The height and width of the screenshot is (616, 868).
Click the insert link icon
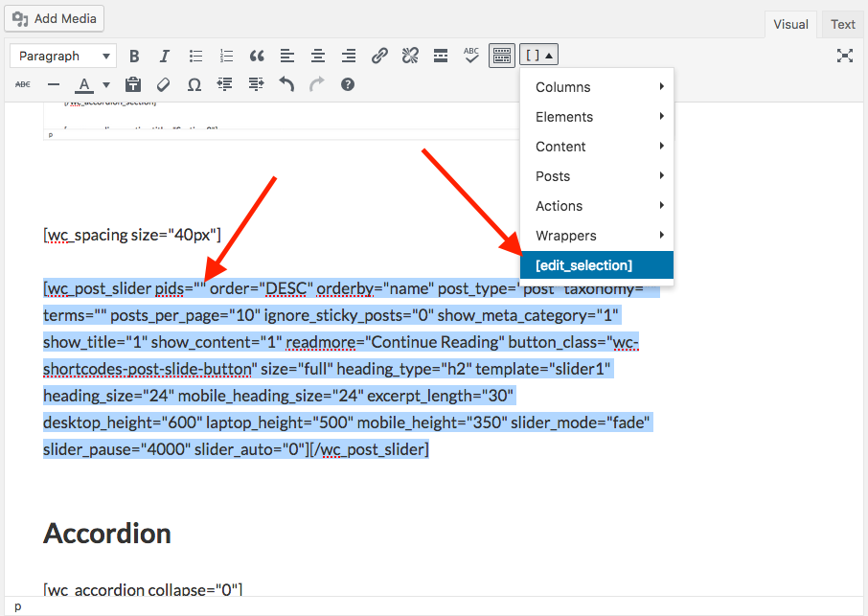click(379, 56)
